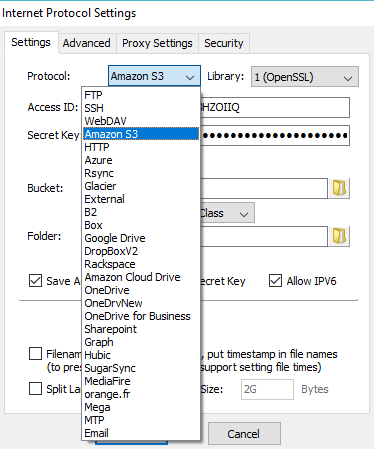Image resolution: width=374 pixels, height=449 pixels.
Task: Switch to the Advanced tab
Action: (87, 43)
